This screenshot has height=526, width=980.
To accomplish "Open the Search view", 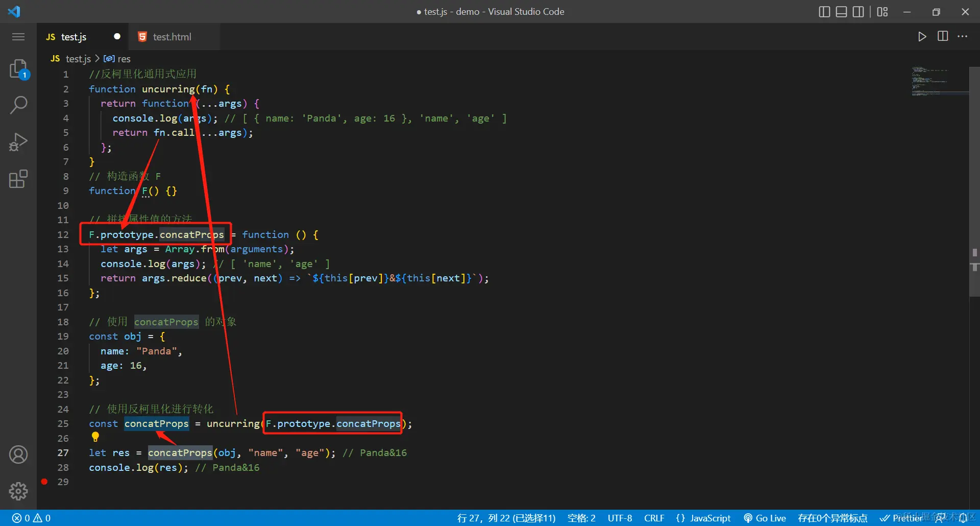I will (x=18, y=105).
